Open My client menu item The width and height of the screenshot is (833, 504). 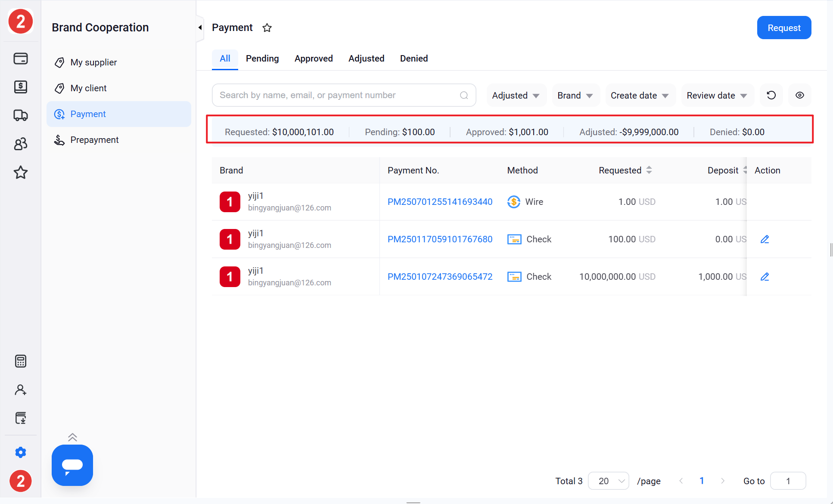[x=119, y=88]
